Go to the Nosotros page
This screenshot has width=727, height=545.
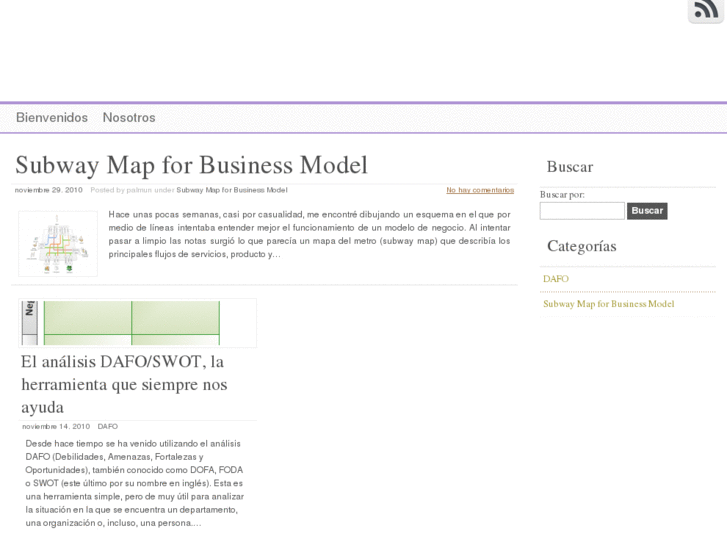pos(129,118)
